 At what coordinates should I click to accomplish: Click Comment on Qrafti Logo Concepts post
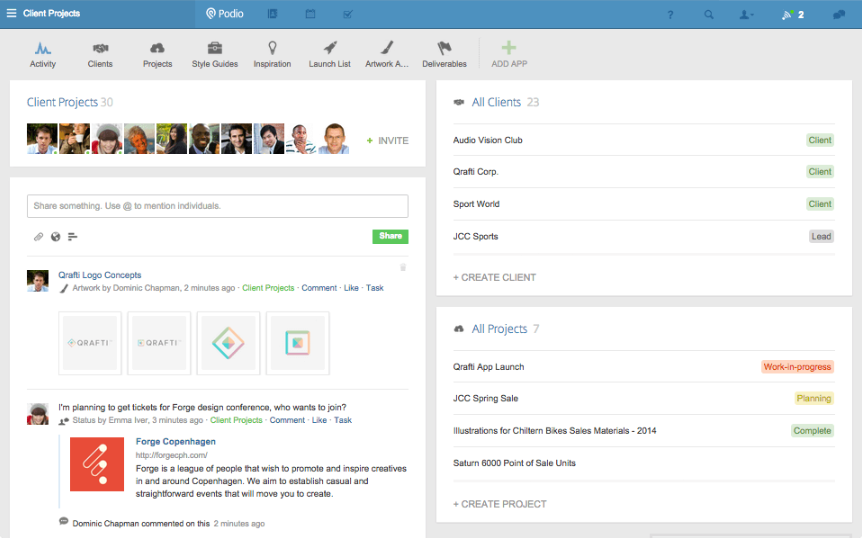tap(319, 288)
